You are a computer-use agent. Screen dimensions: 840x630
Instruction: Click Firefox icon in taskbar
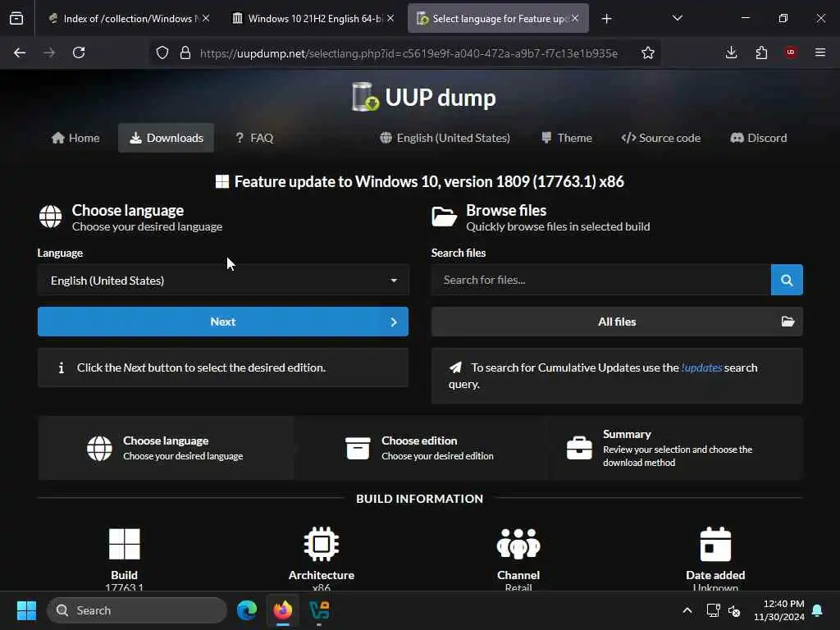[283, 610]
